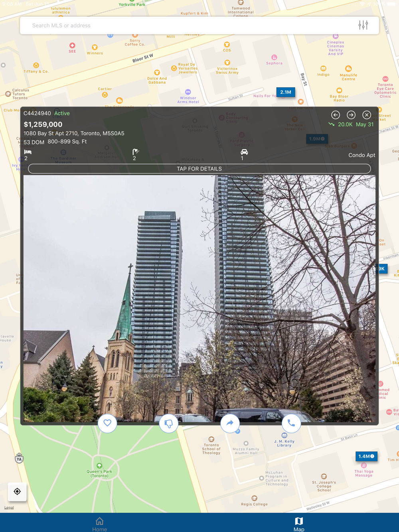Tap the McLuhan Program map pin
The height and width of the screenshot is (532, 399).
tap(261, 478)
